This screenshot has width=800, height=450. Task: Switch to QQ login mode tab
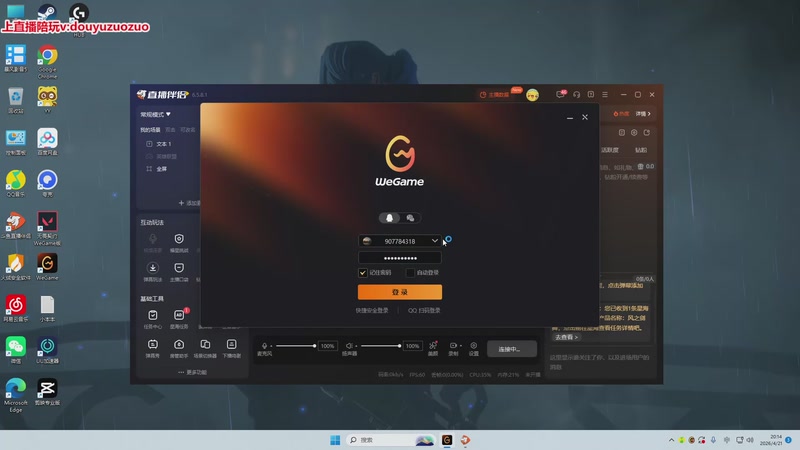click(x=389, y=218)
